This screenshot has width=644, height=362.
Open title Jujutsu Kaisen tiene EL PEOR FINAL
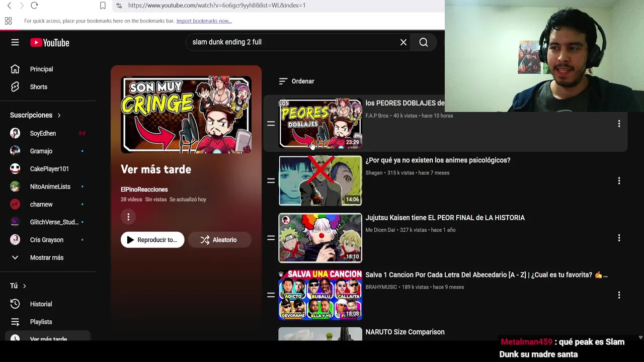pyautogui.click(x=445, y=218)
